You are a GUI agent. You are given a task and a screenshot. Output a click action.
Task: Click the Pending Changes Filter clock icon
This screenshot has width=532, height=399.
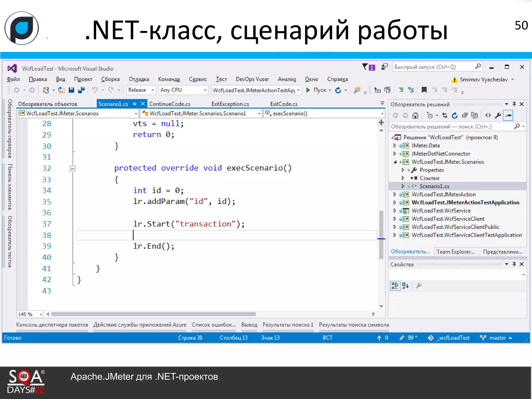coord(430,115)
